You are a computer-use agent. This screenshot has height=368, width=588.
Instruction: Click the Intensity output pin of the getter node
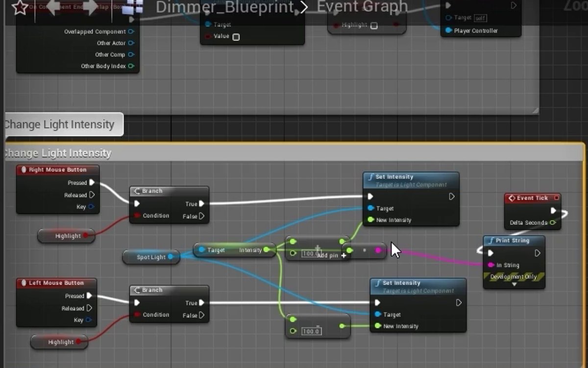tap(267, 250)
